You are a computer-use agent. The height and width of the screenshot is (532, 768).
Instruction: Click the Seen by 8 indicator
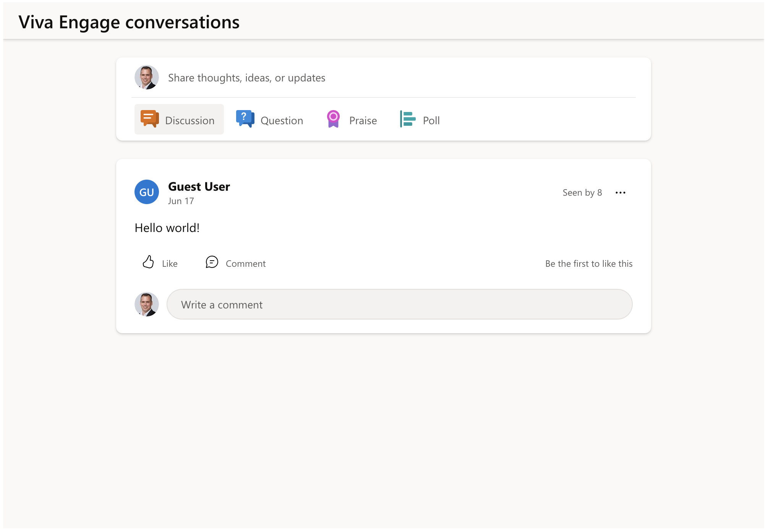tap(582, 193)
